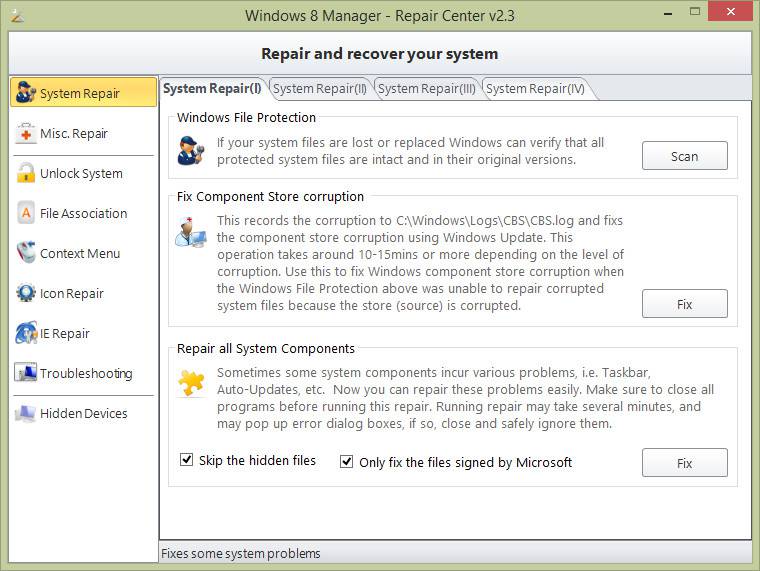
Task: Open the Troubleshooting section
Action: click(x=83, y=373)
